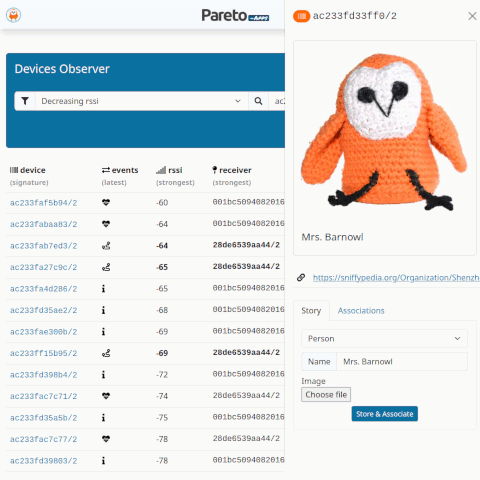Open device ac233fab7ed3/2

click(43, 246)
